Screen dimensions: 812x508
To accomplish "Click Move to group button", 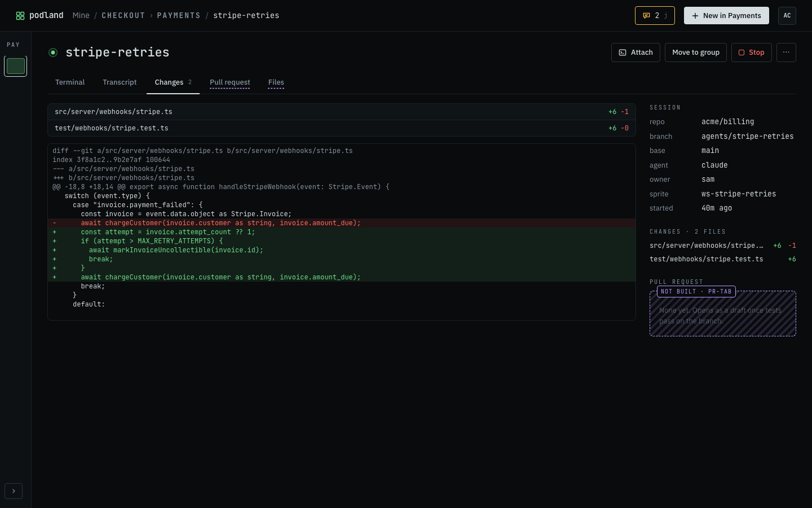I will click(696, 52).
